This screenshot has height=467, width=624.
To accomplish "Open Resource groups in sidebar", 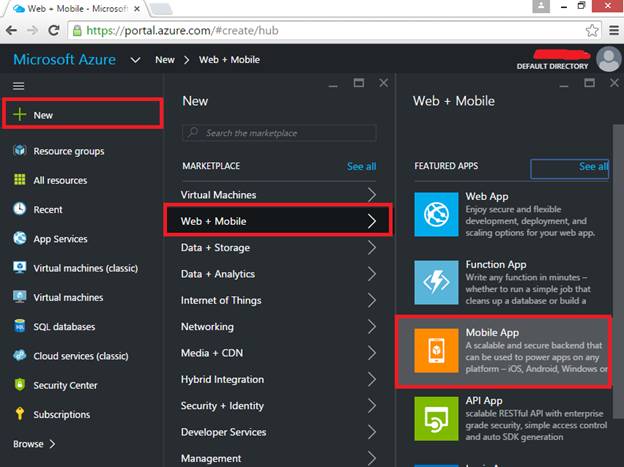I will [x=68, y=151].
